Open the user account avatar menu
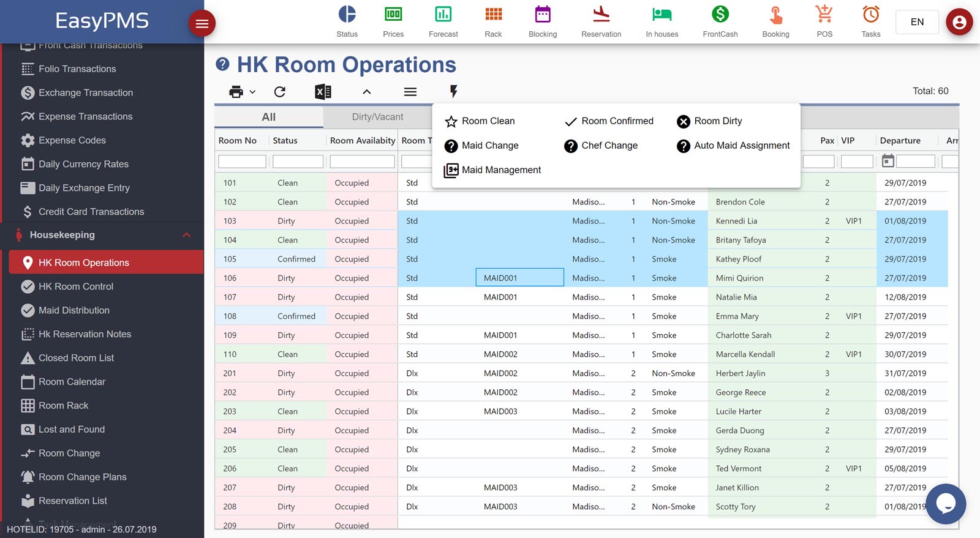This screenshot has width=980, height=538. (x=959, y=22)
